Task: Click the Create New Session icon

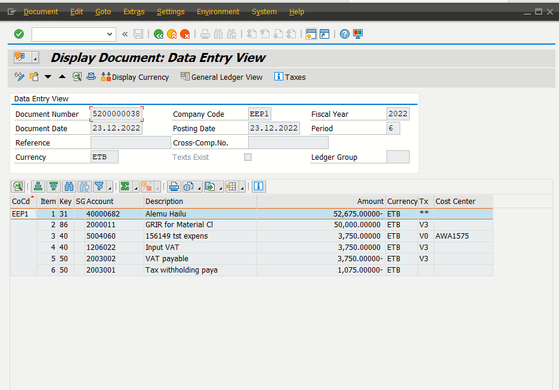Action: (x=311, y=34)
